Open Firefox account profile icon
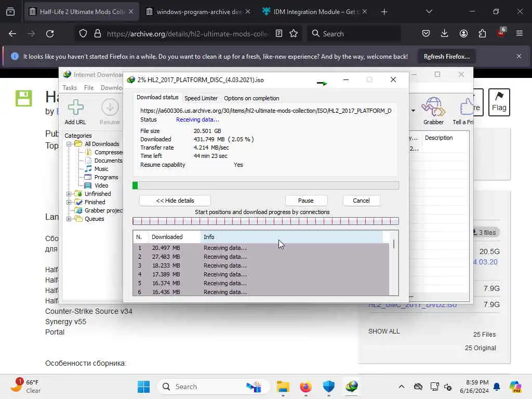The image size is (532, 399). coord(463,34)
